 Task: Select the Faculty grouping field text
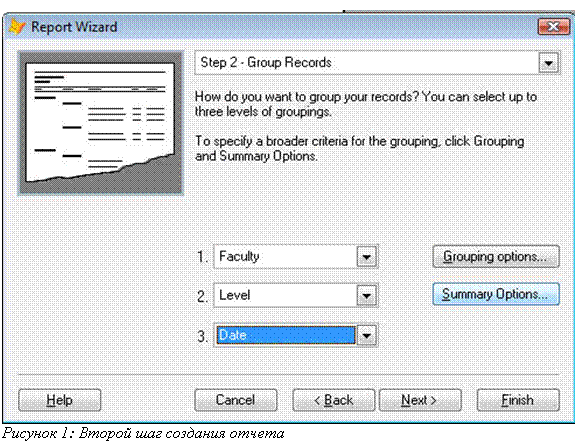point(239,256)
